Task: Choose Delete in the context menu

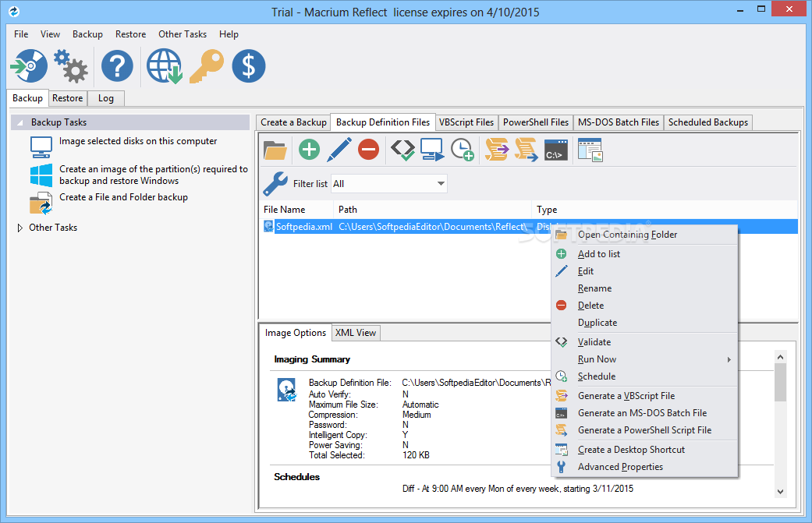Action: [x=644, y=306]
